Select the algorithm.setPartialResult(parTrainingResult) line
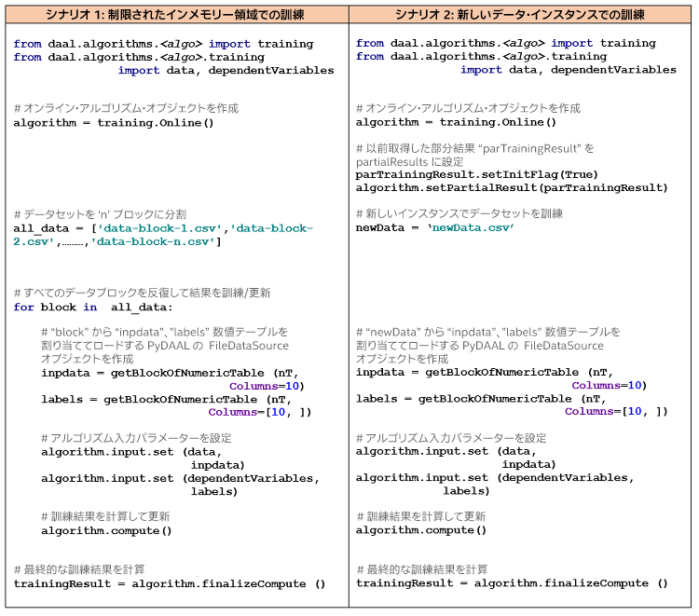699x616 pixels. tap(512, 187)
